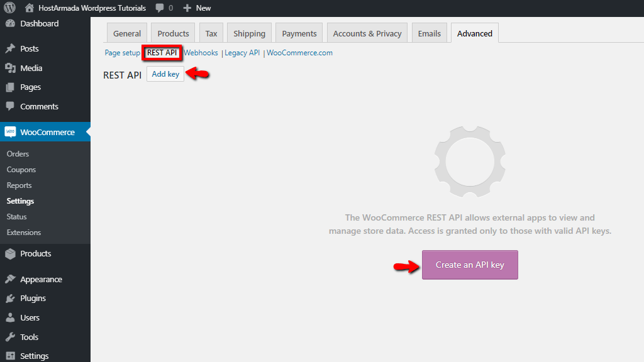
Task: Select Coupons in the WooCommerce submenu
Action: coord(21,170)
